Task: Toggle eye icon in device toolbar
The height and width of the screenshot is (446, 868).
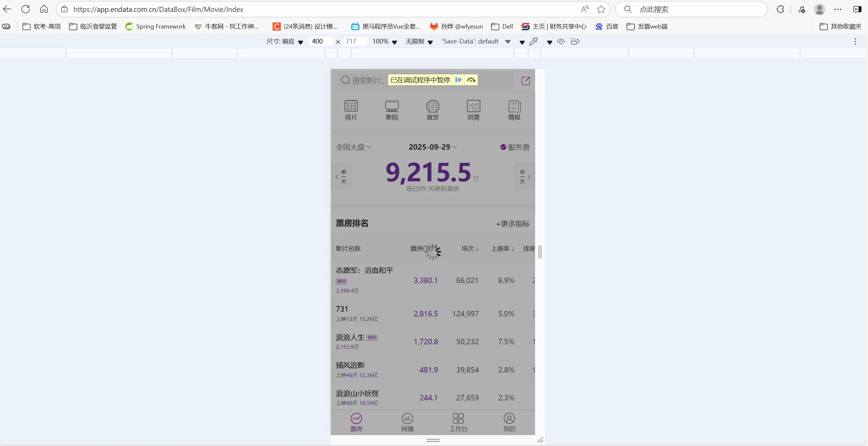Action: [x=561, y=42]
